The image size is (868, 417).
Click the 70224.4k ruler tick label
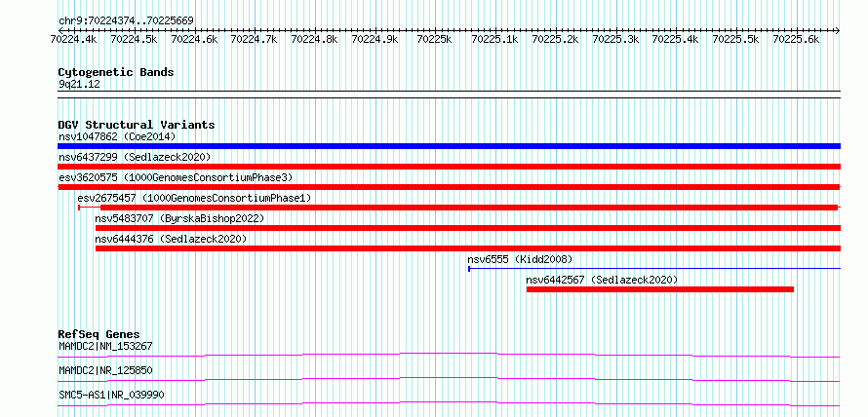73,39
